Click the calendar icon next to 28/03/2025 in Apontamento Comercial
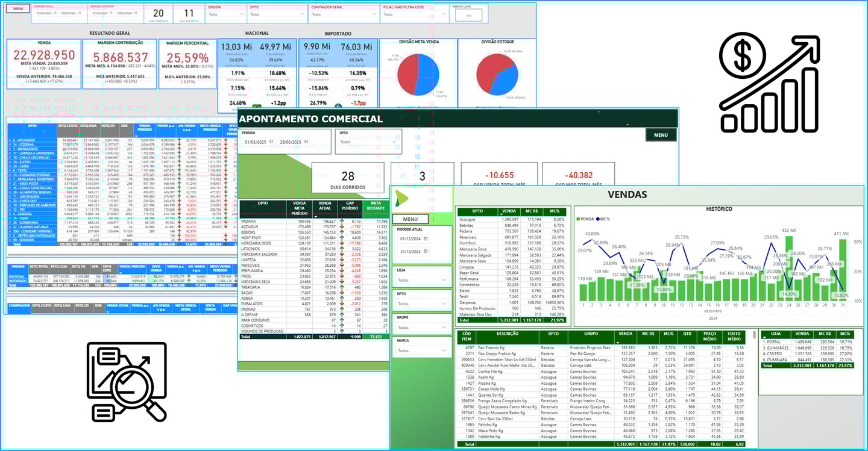The height and width of the screenshot is (451, 868). 306,142
